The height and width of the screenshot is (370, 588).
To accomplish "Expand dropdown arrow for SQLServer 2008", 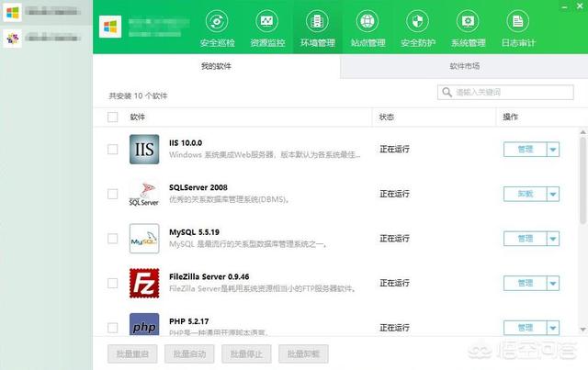I will click(553, 194).
